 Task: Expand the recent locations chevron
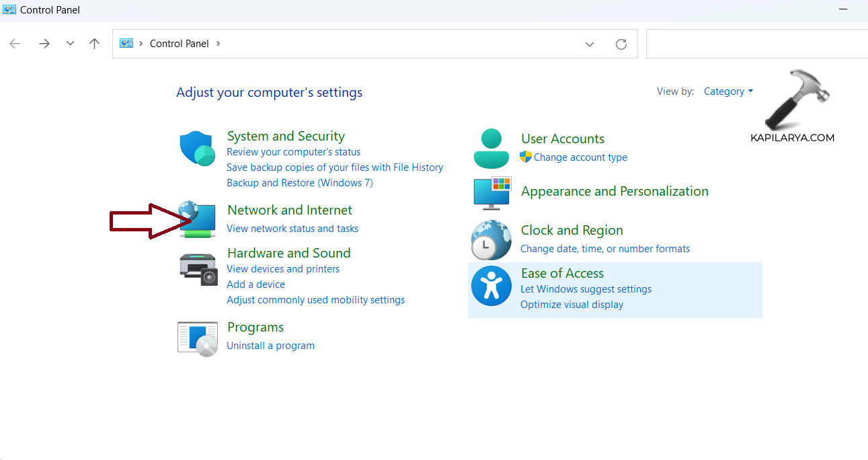tap(70, 44)
